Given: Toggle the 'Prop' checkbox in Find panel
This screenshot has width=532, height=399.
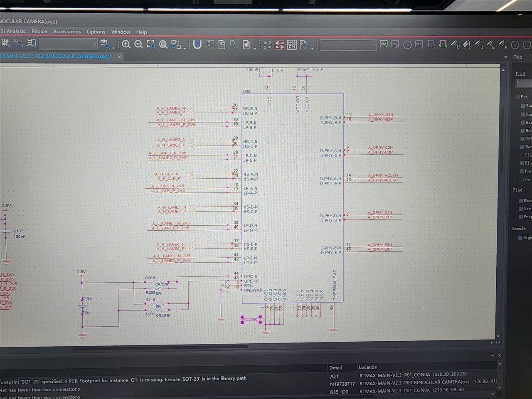Looking at the screenshot, I should (521, 217).
